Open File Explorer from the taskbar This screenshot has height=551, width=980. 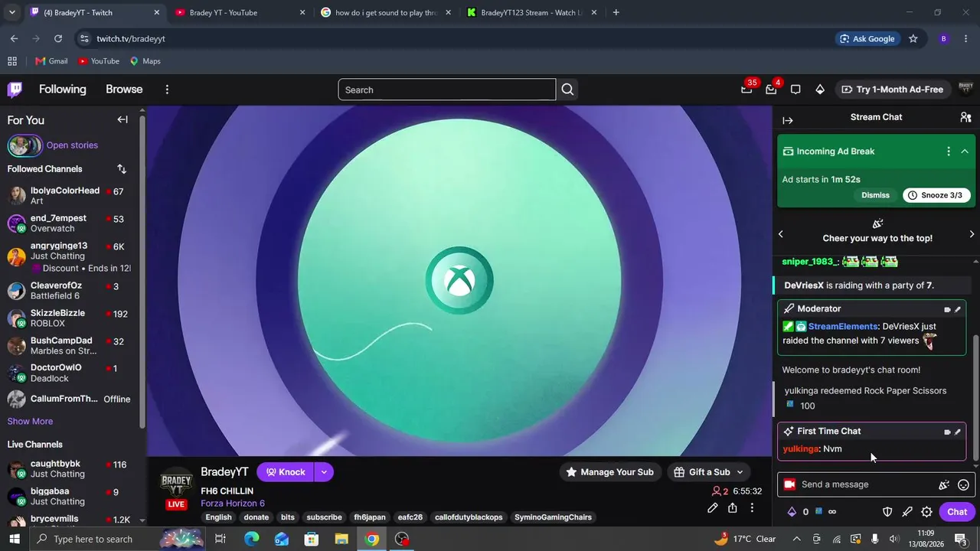pos(341,539)
